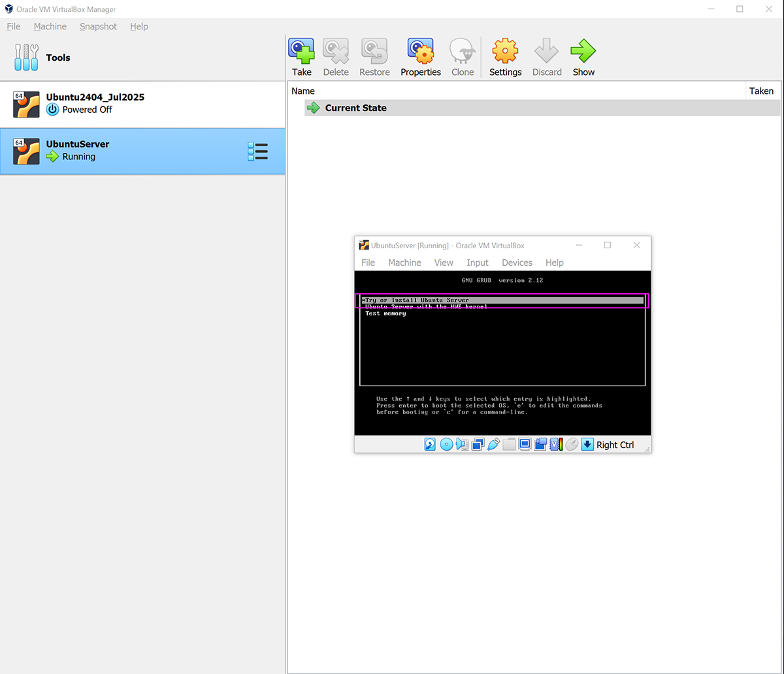
Task: Select Try or Install Ubuntu Server entry
Action: pyautogui.click(x=502, y=300)
